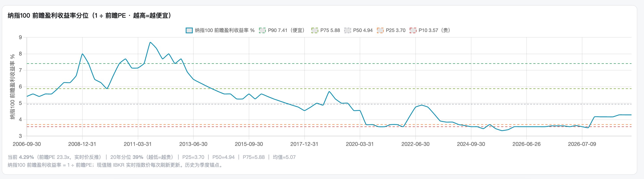Click the chart peak near 8.7 in 2011
Screen dimensions: 644x179
pos(150,42)
